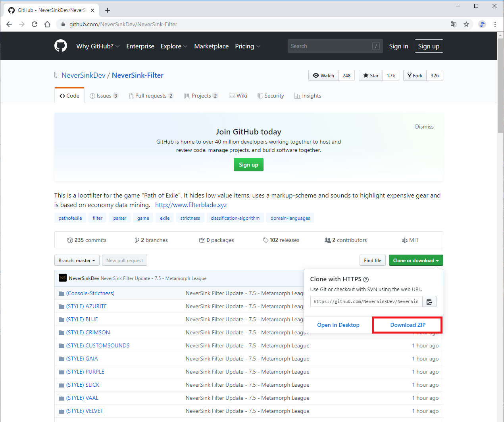Viewport: 504px width, 422px height.
Task: Bookmark this page with star icon
Action: coord(466,24)
